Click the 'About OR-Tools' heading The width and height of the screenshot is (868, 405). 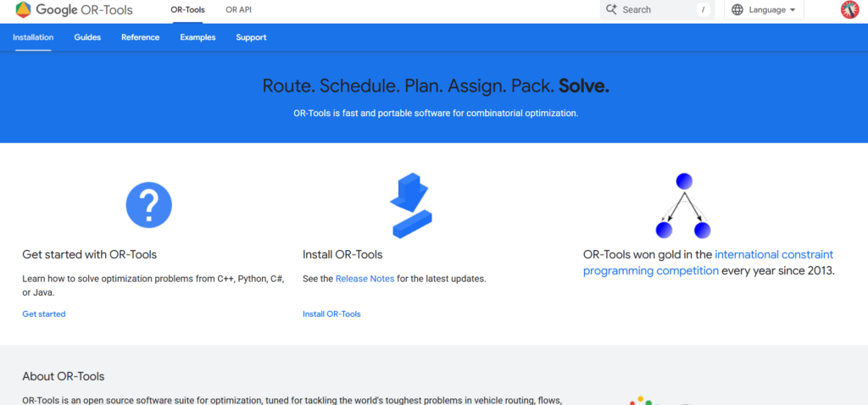pyautogui.click(x=63, y=377)
